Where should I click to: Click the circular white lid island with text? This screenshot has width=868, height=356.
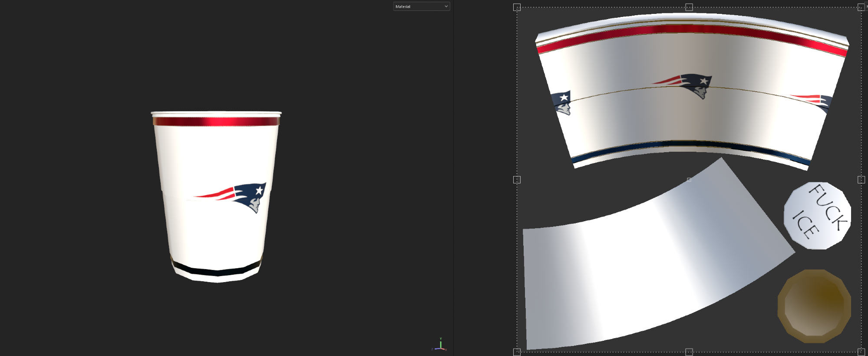817,216
